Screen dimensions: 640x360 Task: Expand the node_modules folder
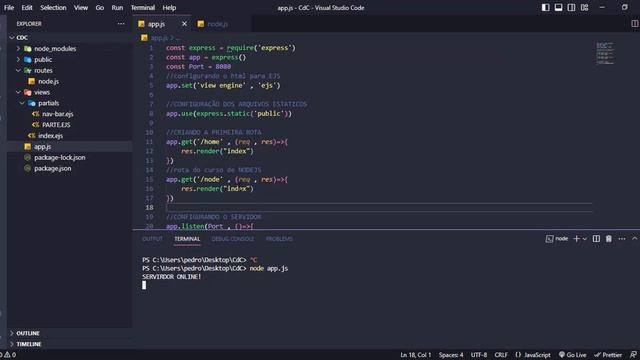coord(18,49)
